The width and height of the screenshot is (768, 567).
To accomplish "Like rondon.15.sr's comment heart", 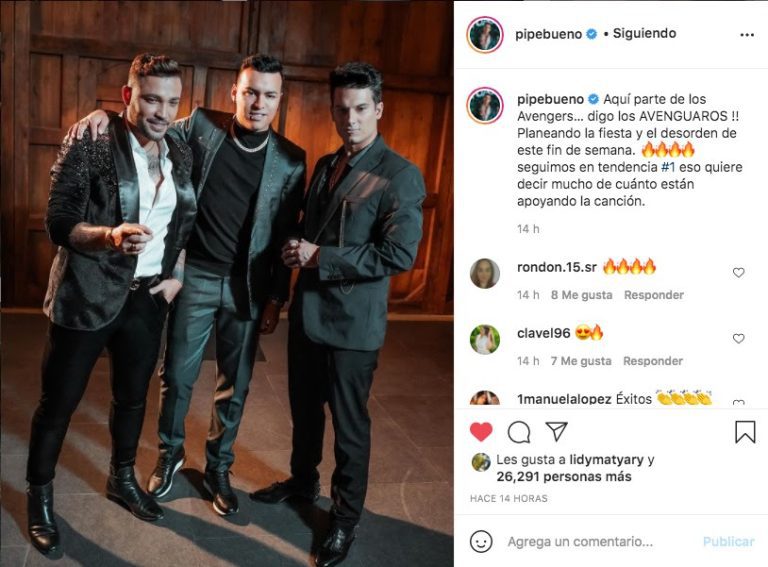I will 739,273.
